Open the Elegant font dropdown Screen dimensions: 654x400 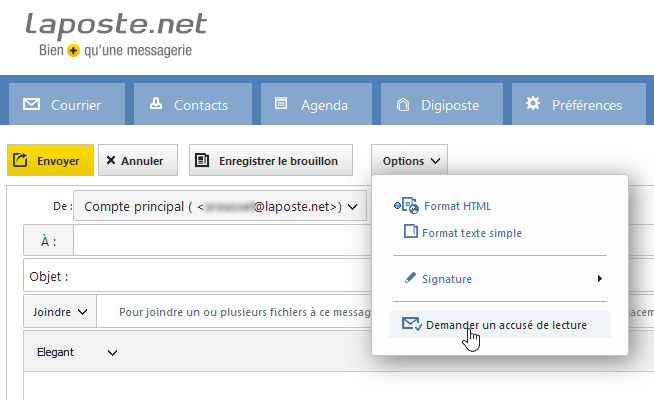tap(77, 352)
